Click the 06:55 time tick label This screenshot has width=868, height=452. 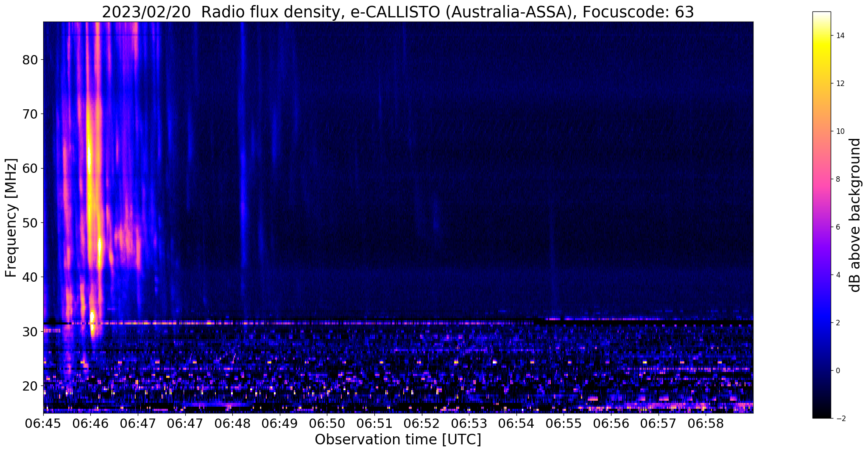click(564, 423)
